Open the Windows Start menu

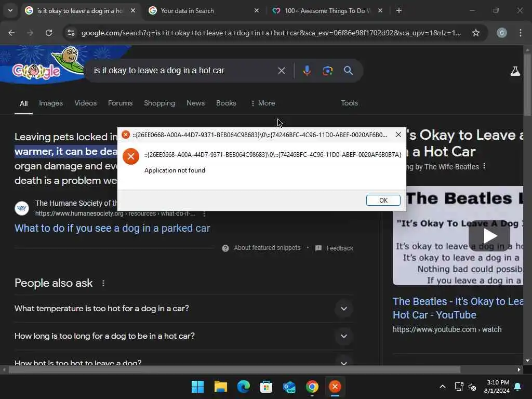click(197, 387)
